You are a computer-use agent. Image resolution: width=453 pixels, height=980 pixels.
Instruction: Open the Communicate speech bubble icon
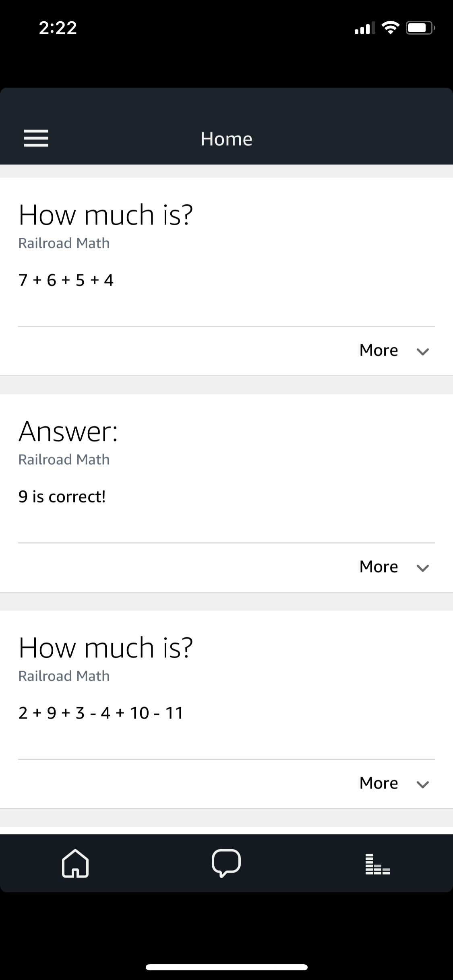[226, 863]
